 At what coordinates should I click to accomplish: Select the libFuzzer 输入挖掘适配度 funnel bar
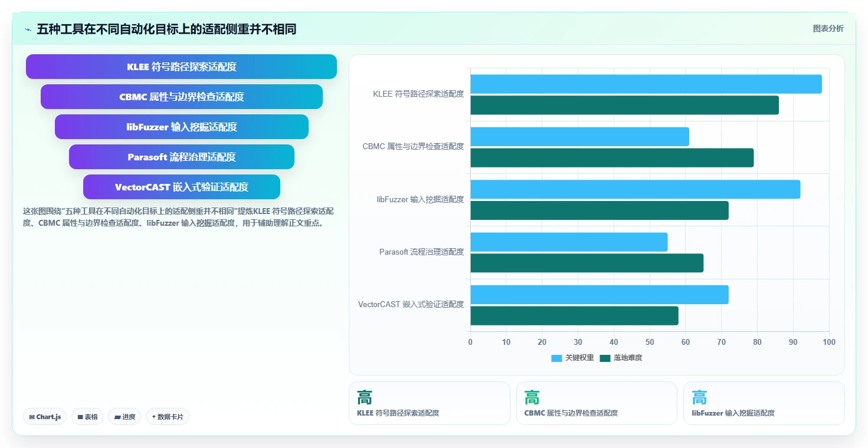[x=181, y=127]
